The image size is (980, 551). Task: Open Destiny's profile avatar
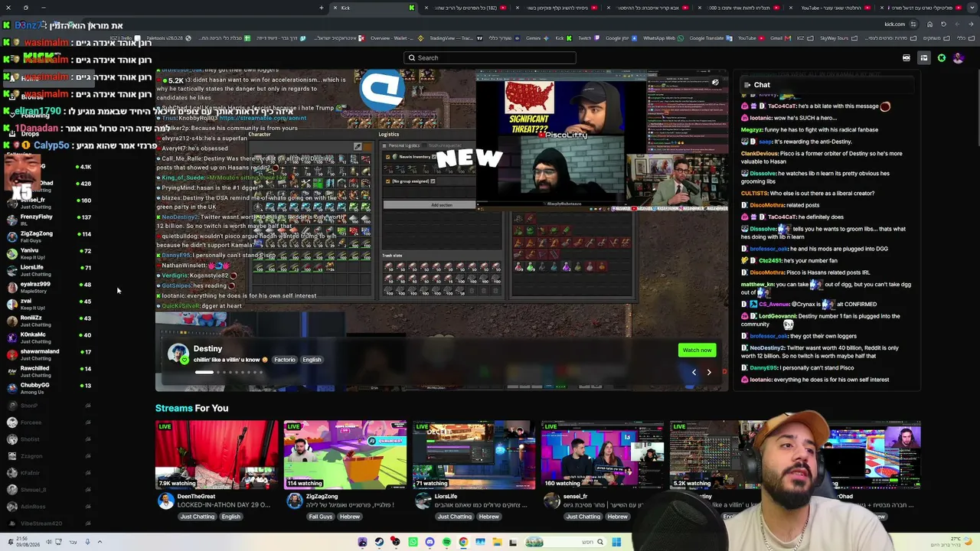pyautogui.click(x=178, y=354)
